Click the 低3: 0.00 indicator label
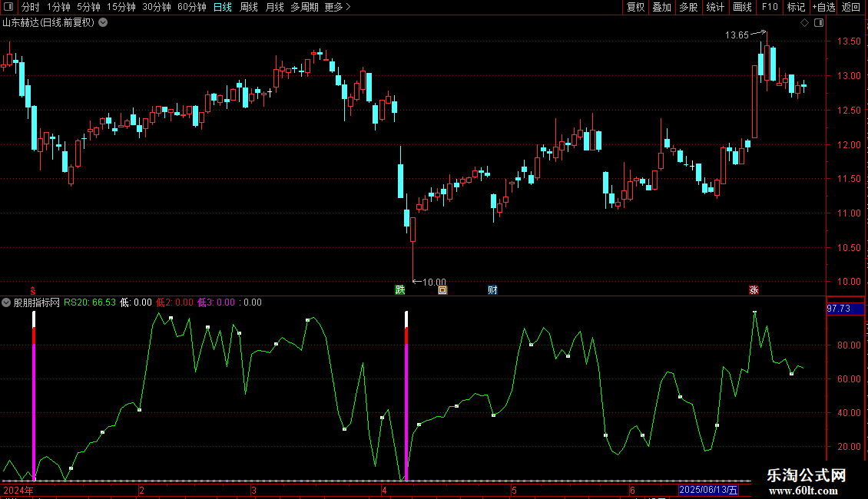The height and width of the screenshot is (499, 868). click(216, 302)
